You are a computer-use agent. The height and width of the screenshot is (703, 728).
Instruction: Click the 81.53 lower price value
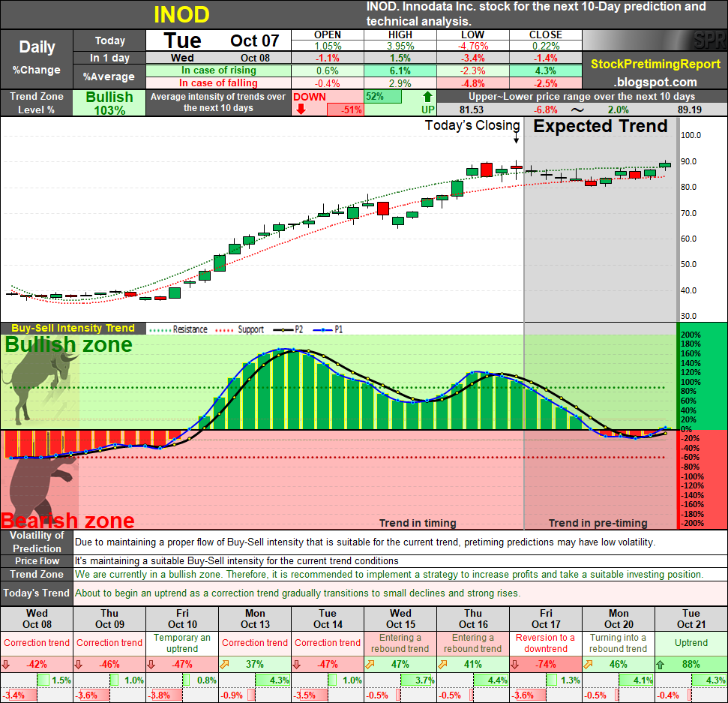pos(472,110)
